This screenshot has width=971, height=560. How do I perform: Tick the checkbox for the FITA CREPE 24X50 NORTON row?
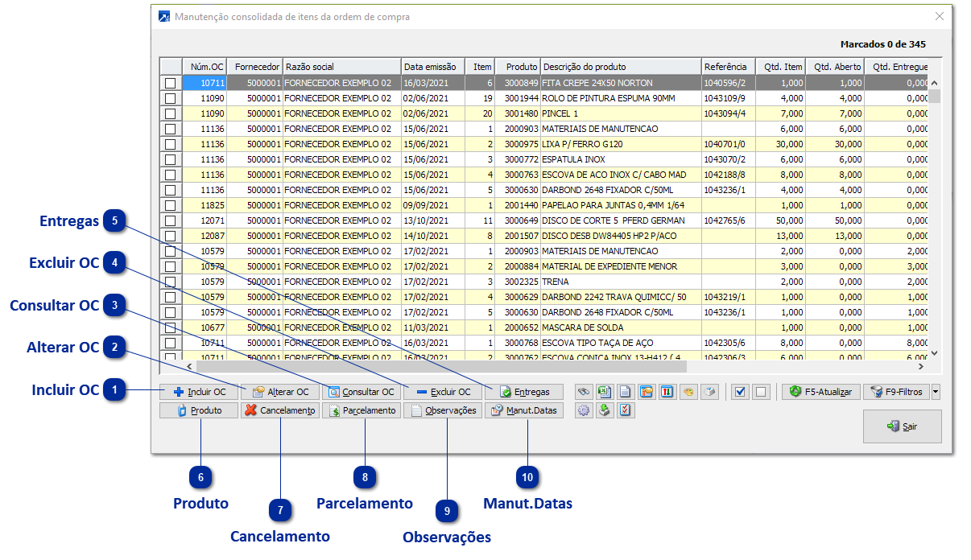(170, 83)
